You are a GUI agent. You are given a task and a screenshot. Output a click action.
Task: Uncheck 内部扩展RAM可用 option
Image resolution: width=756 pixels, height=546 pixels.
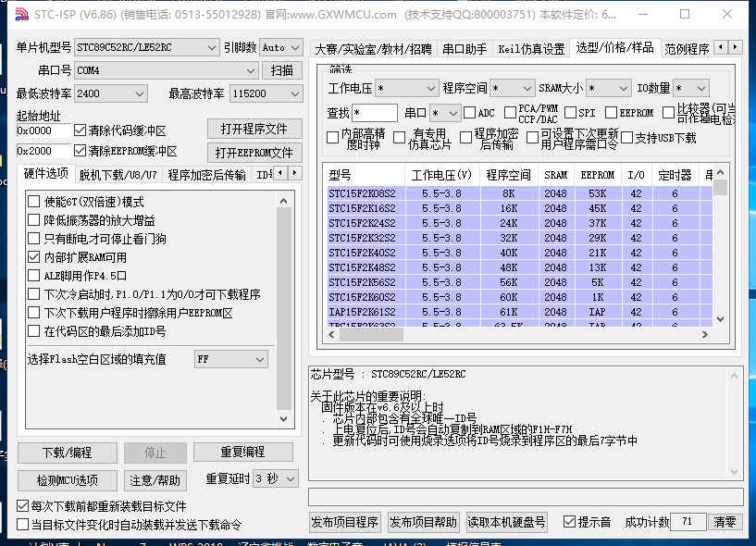[x=33, y=257]
